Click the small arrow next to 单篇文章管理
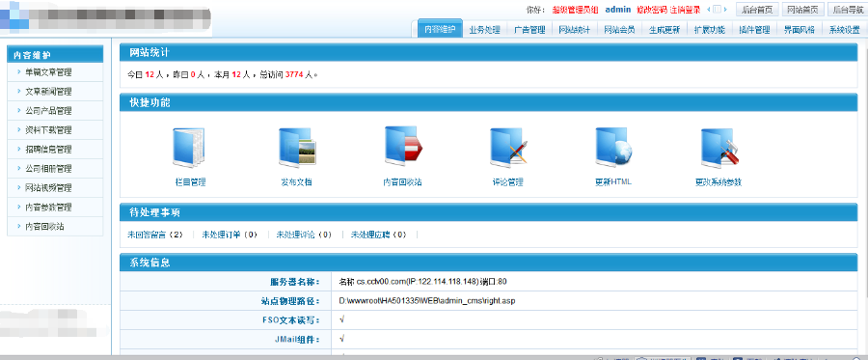 [x=19, y=72]
